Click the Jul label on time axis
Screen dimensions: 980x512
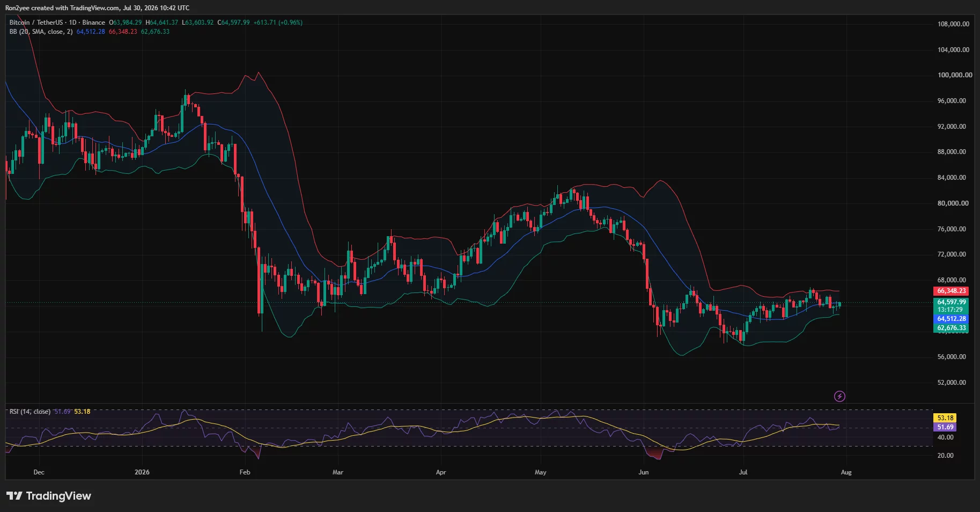[743, 472]
